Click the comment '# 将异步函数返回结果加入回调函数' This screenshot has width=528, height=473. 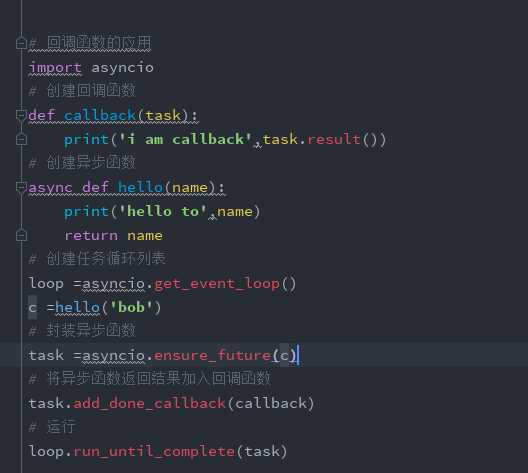point(150,379)
